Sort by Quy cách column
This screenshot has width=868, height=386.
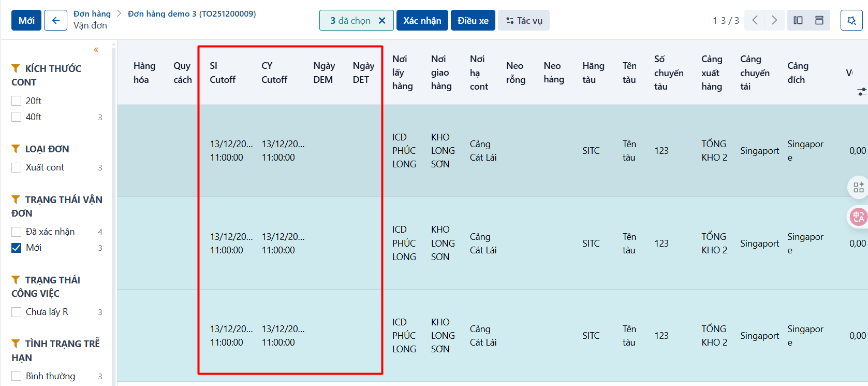[x=183, y=73]
